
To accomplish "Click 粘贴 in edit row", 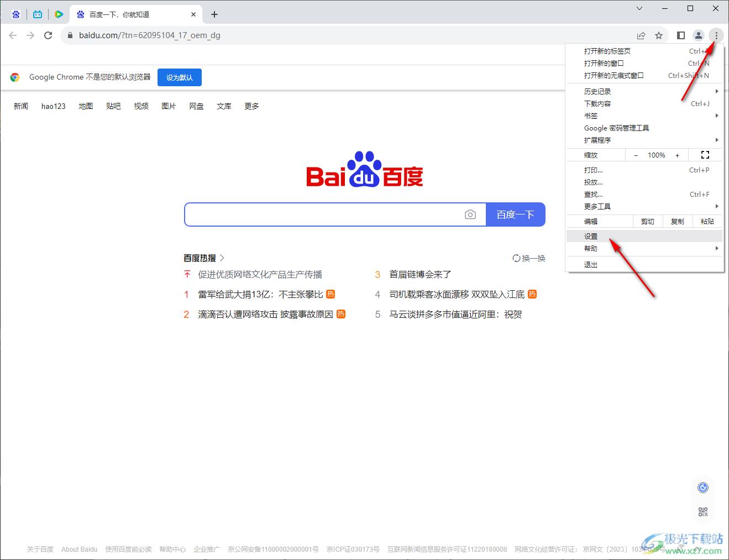I will [707, 221].
